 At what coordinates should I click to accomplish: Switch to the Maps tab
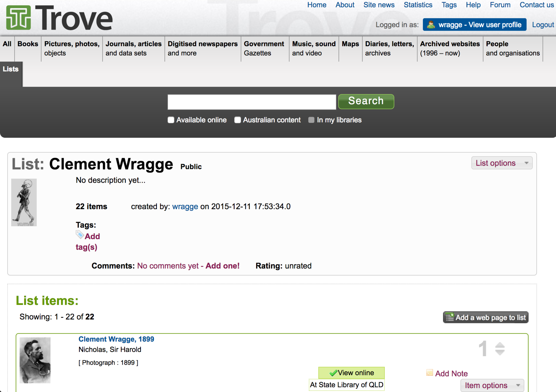[x=350, y=48]
